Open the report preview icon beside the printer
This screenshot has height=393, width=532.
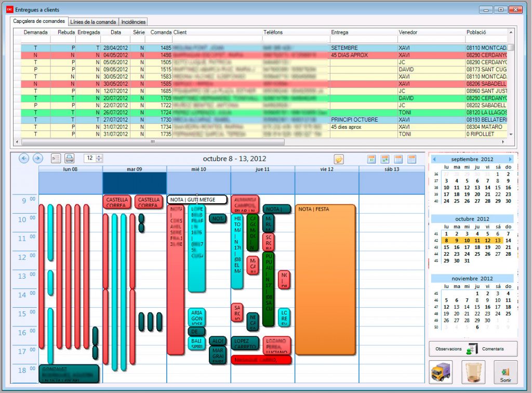pos(56,159)
